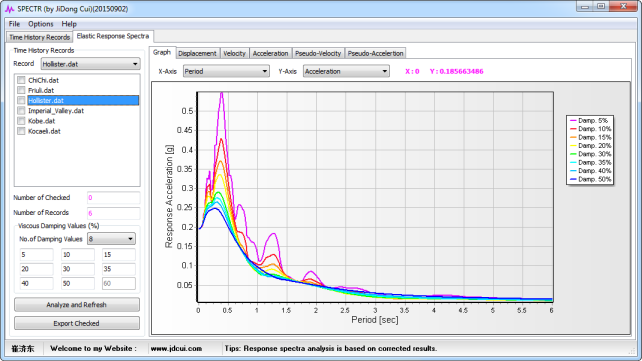Edit the damping value field 5
This screenshot has width=642, height=361.
pos(36,255)
